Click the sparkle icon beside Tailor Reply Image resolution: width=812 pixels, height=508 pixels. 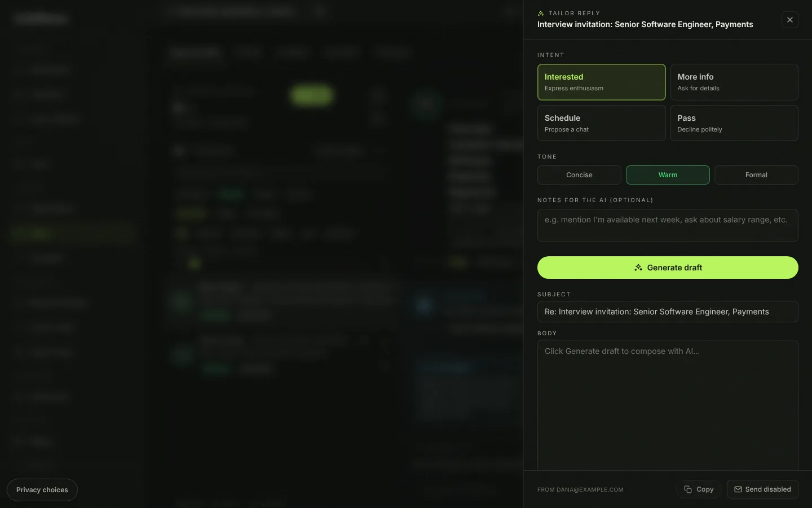point(541,13)
